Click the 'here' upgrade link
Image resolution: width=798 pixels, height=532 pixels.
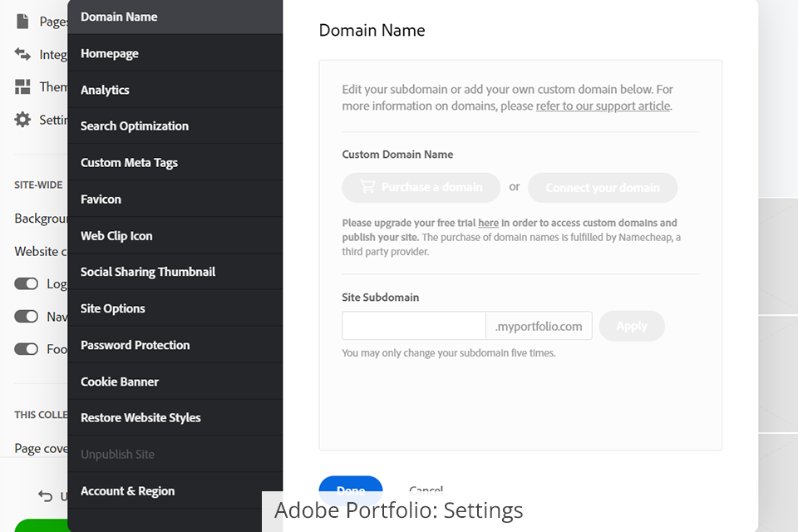click(488, 223)
